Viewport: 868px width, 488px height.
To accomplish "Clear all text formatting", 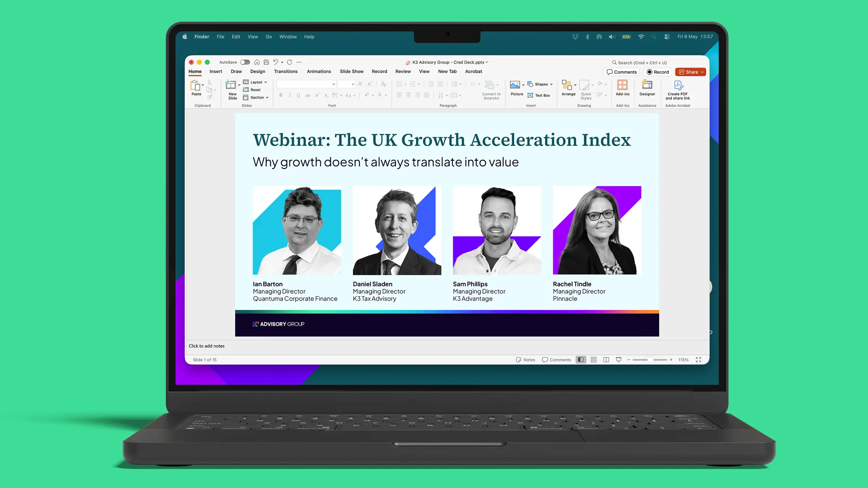I will (384, 84).
